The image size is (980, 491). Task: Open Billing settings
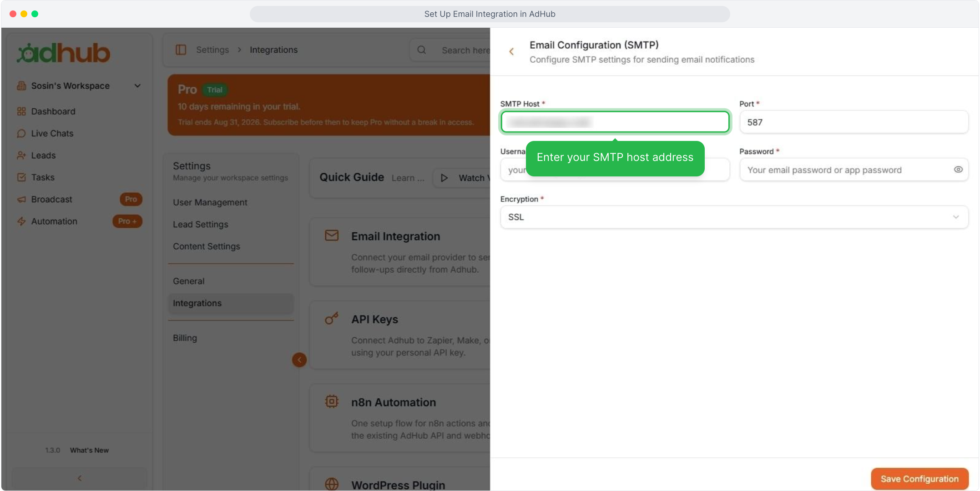pyautogui.click(x=185, y=338)
